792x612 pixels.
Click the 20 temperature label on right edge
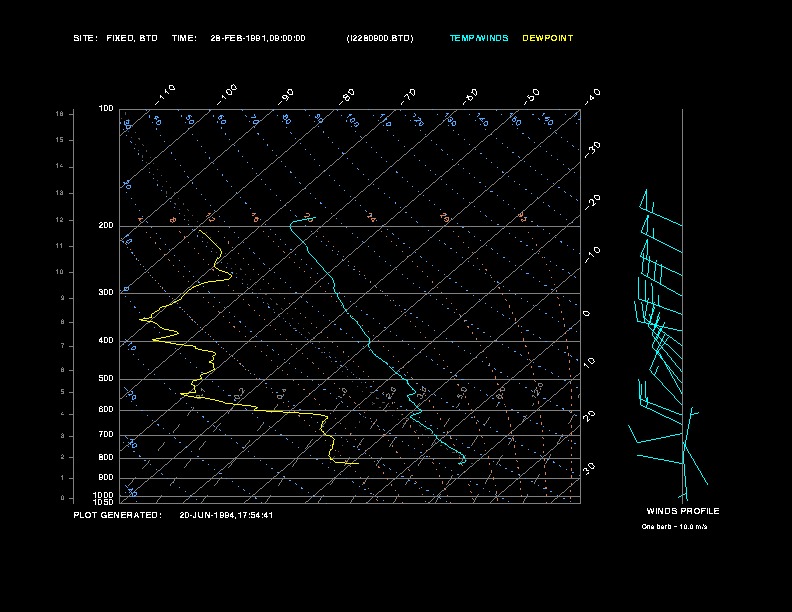point(589,416)
